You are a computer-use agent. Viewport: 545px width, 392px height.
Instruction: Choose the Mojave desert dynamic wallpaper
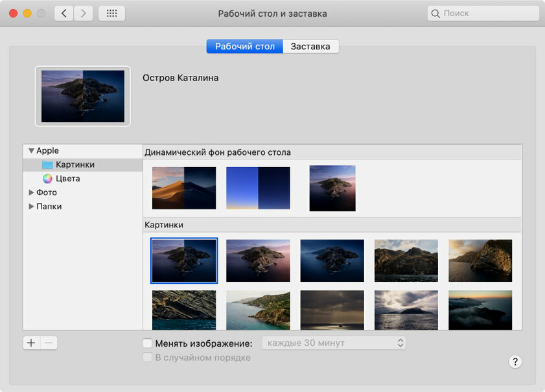[x=184, y=188]
